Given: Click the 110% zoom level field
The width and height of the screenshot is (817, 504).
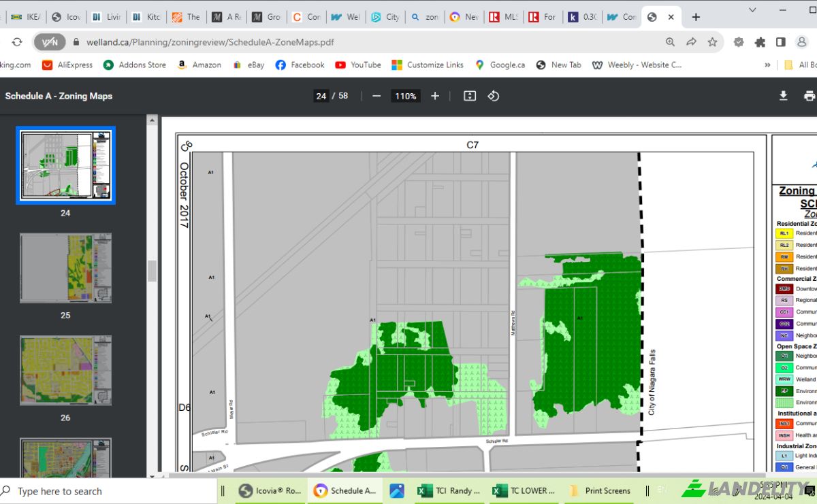Looking at the screenshot, I should tap(406, 96).
